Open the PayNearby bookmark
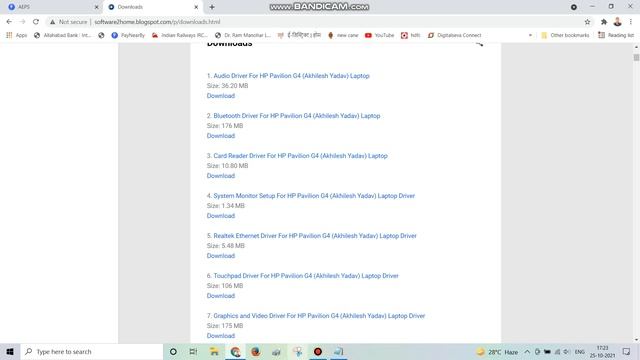The height and width of the screenshot is (360, 640). coord(128,36)
